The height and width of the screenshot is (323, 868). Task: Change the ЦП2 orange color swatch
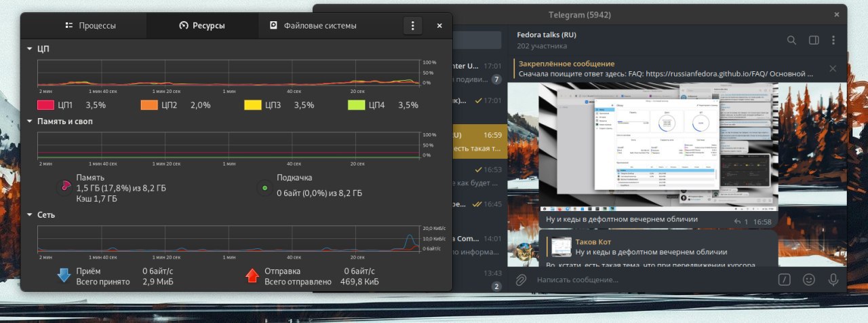click(149, 105)
